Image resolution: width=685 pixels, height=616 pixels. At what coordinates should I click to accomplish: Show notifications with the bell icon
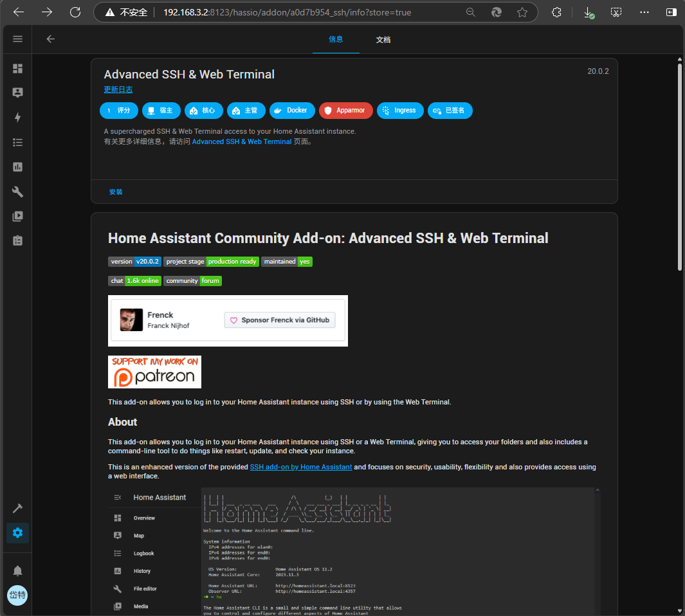(x=17, y=570)
